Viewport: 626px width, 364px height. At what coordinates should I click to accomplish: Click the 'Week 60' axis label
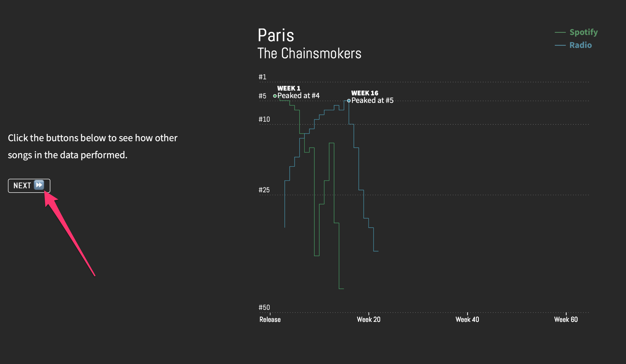point(566,320)
